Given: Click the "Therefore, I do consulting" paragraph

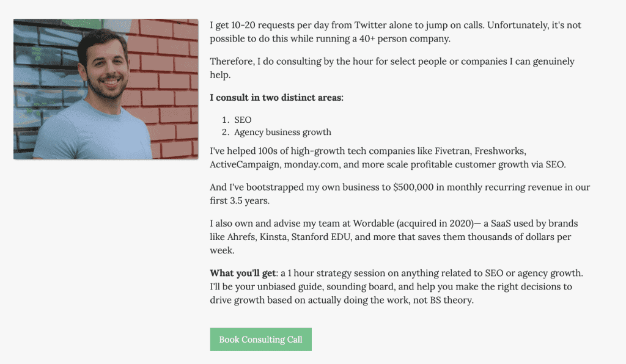Looking at the screenshot, I should 392,68.
